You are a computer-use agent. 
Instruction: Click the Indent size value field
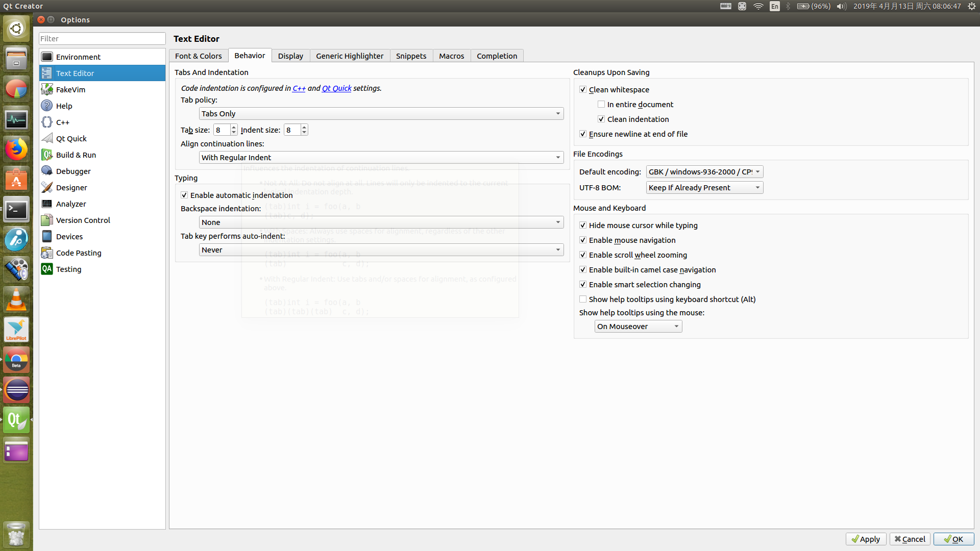pos(292,130)
